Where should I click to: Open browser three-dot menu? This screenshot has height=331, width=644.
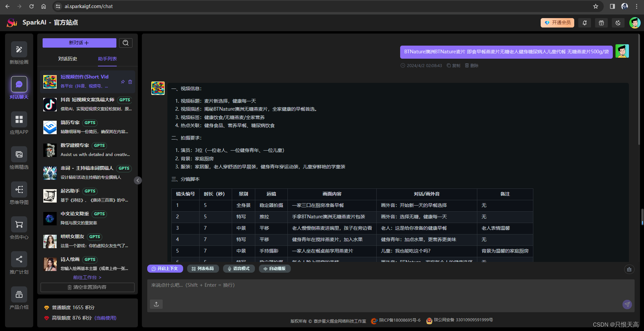pos(637,6)
